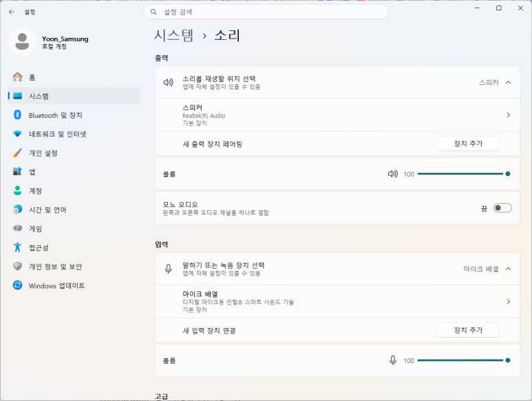Open Bluetooth 및 장치 settings

(74, 115)
